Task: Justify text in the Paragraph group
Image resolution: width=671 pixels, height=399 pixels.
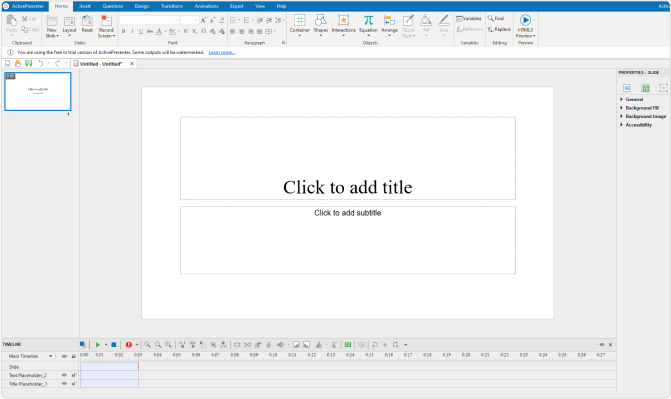Action: (259, 31)
